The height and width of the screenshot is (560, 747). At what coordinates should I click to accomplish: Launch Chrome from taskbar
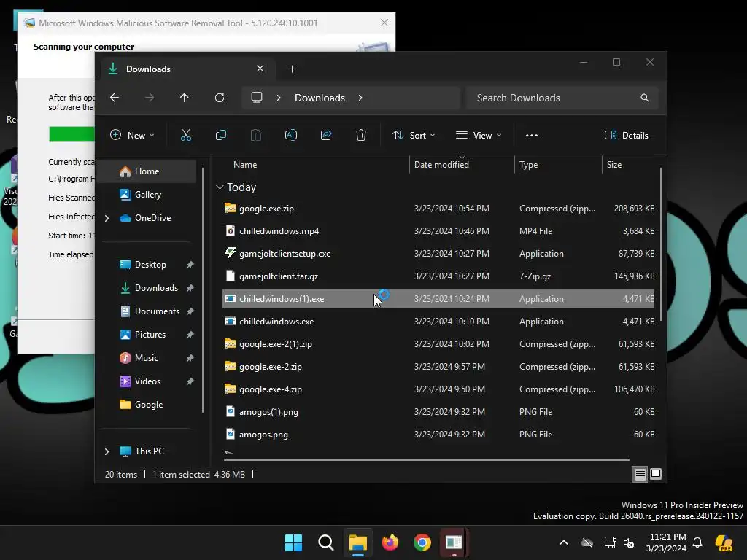[422, 542]
